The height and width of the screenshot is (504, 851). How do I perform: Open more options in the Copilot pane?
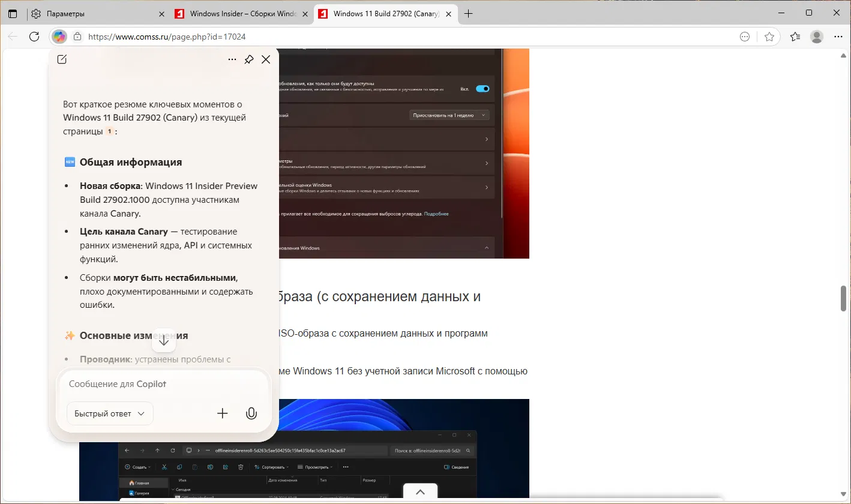pos(232,59)
